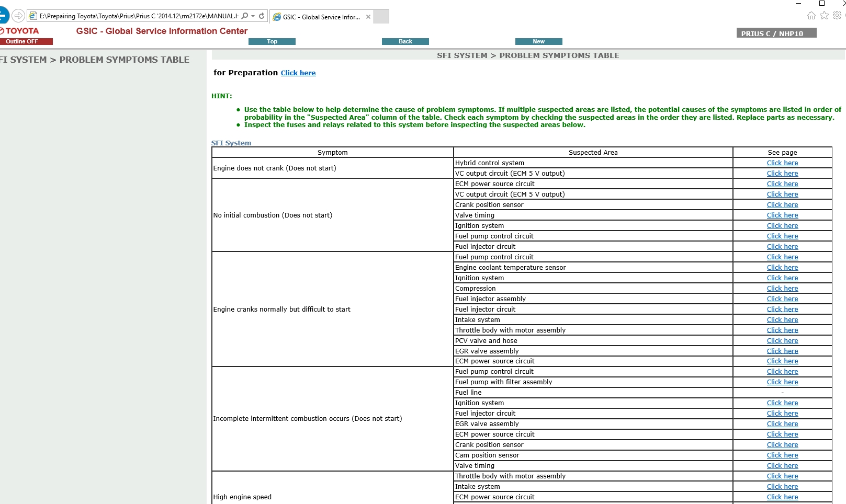Open Click here link for Cam position sensor
The width and height of the screenshot is (846, 504).
pos(782,455)
